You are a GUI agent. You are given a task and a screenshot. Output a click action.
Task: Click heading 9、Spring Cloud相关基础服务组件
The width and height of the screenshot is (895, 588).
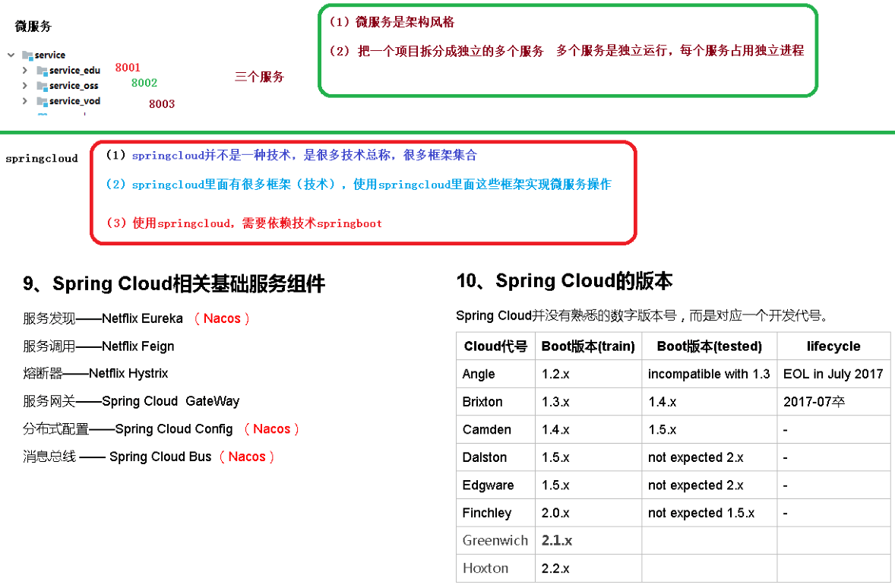(173, 283)
